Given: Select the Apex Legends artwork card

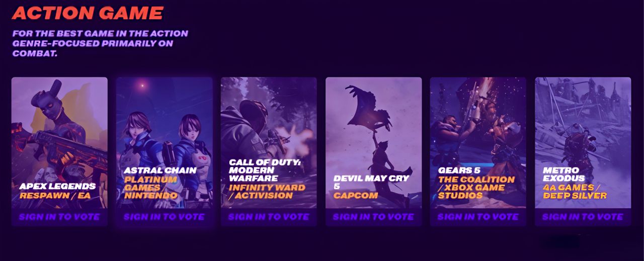Looking at the screenshot, I should [x=59, y=143].
